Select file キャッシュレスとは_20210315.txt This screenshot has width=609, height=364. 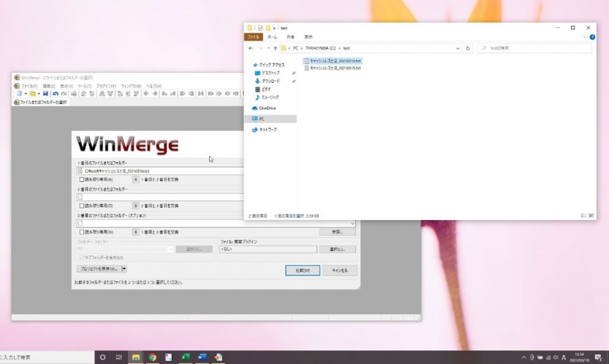coord(332,68)
